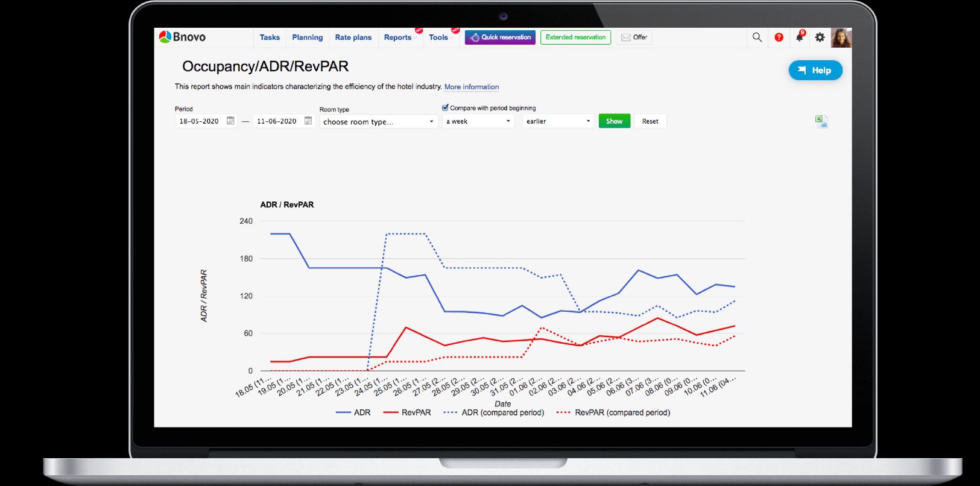980x486 pixels.
Task: Click the green Show button
Action: (615, 121)
